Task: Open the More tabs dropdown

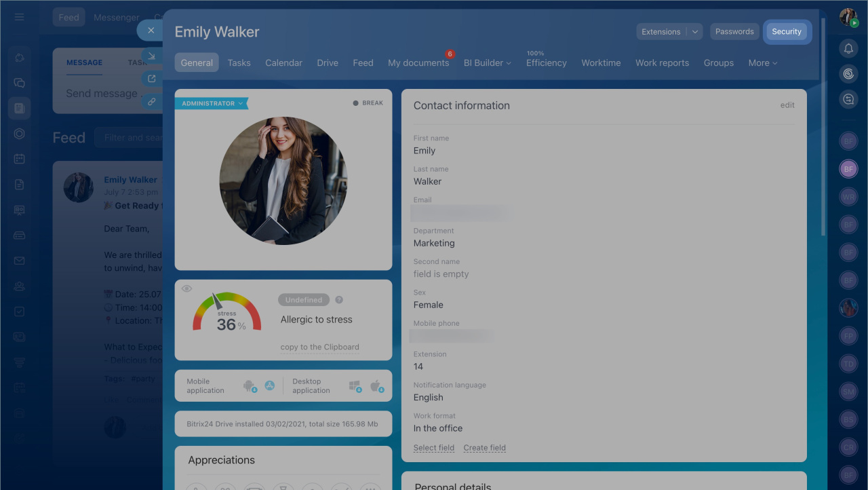Action: point(762,63)
